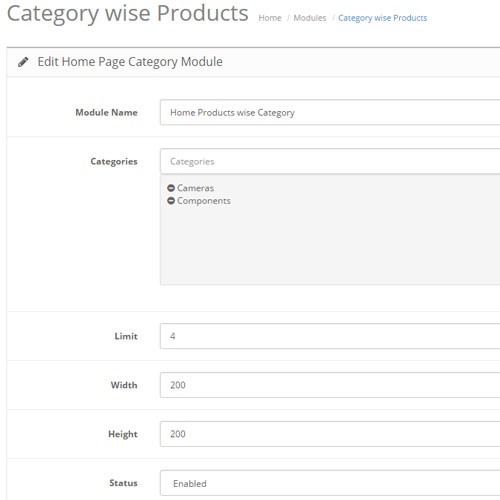500x500 pixels.
Task: Go to Home breadcrumb link
Action: pyautogui.click(x=270, y=18)
